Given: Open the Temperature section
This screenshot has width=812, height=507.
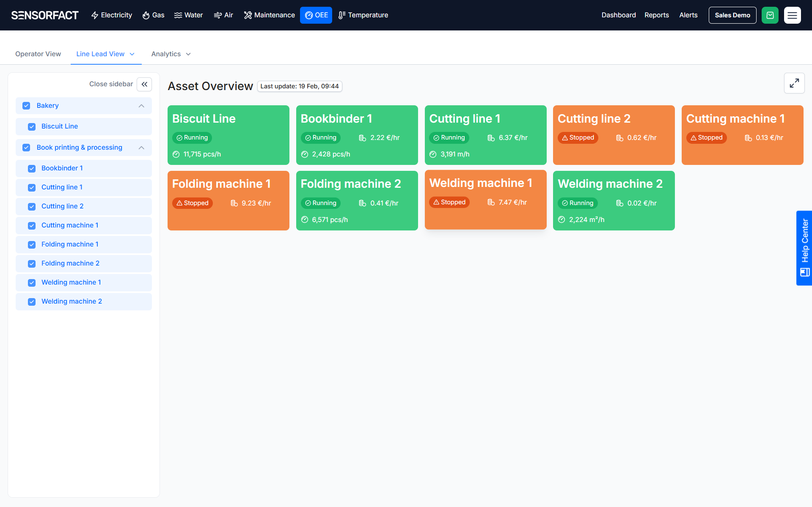Looking at the screenshot, I should coord(363,15).
